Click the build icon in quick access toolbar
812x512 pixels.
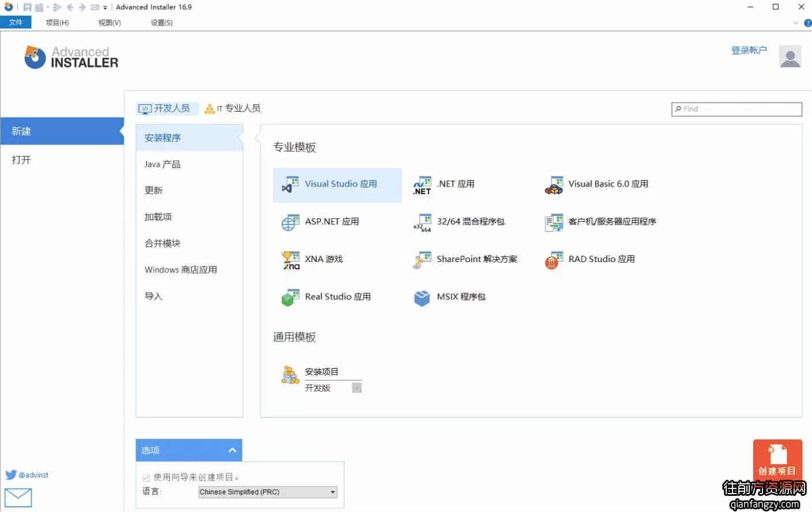click(x=40, y=7)
